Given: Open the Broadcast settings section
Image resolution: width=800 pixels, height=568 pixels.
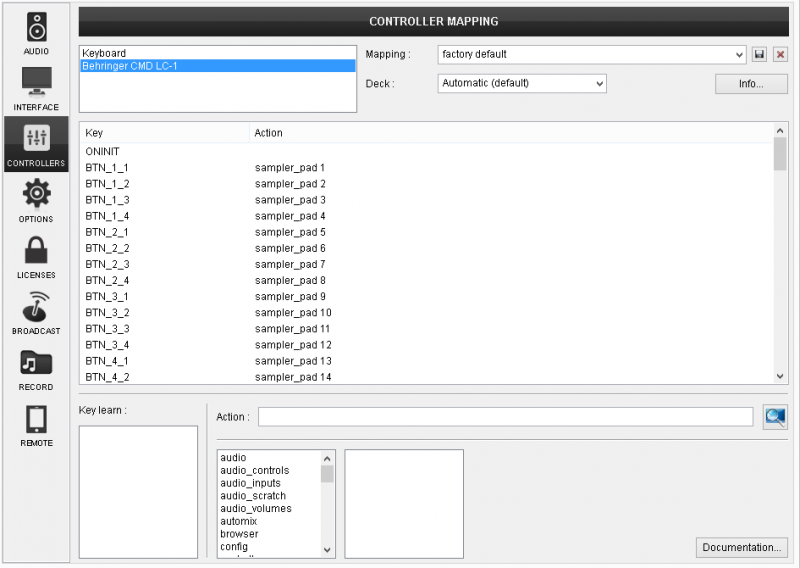Looking at the screenshot, I should click(x=37, y=312).
